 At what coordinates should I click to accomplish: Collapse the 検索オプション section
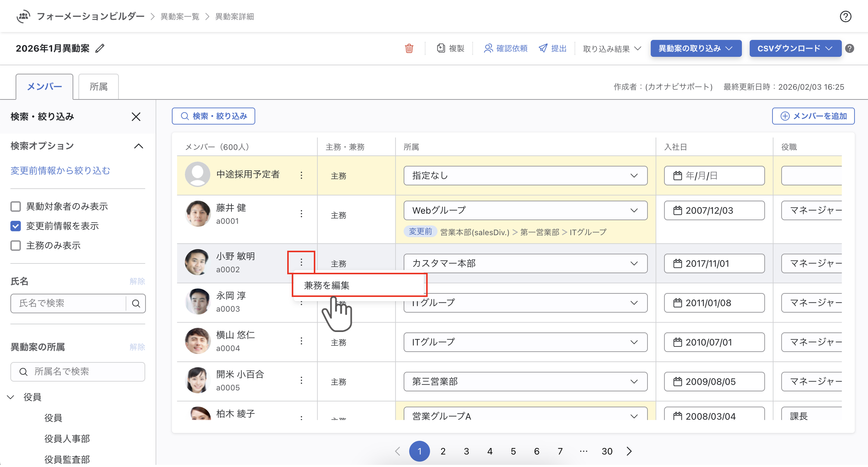point(139,147)
